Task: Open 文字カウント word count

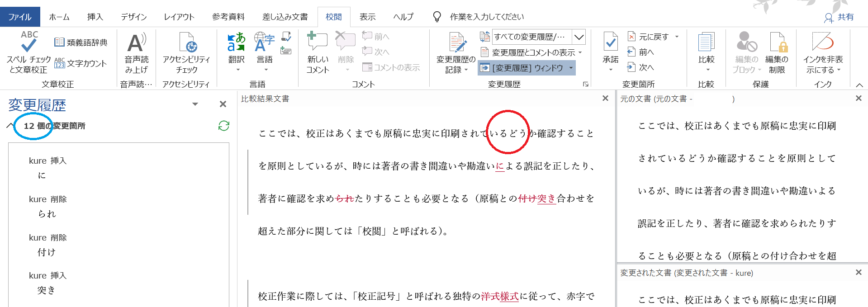Action: [81, 63]
